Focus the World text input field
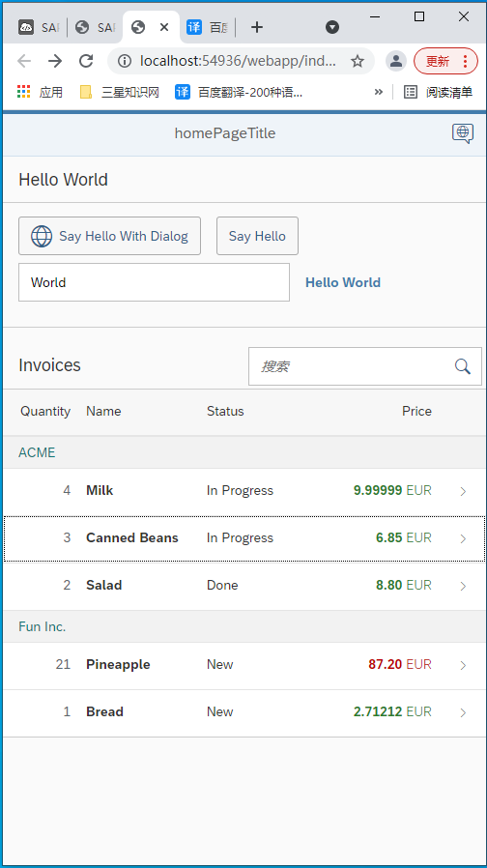Image resolution: width=487 pixels, height=868 pixels. (154, 282)
